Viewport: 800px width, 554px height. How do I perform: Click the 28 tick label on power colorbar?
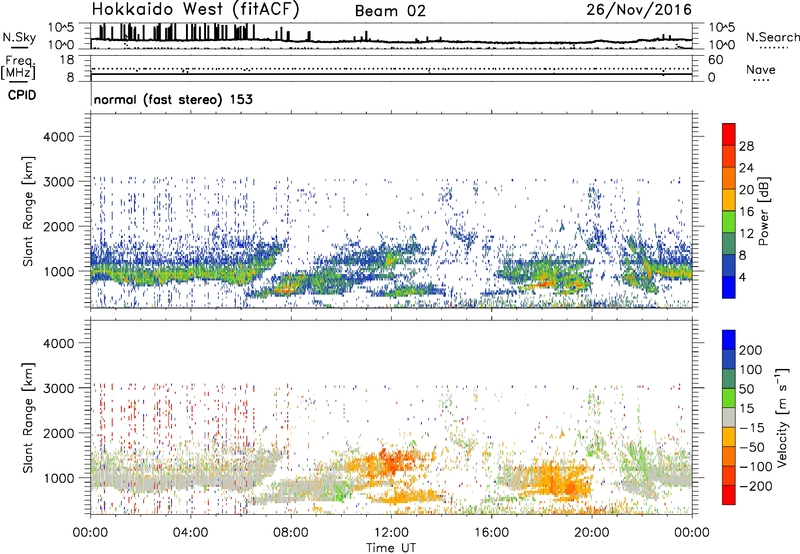click(746, 146)
